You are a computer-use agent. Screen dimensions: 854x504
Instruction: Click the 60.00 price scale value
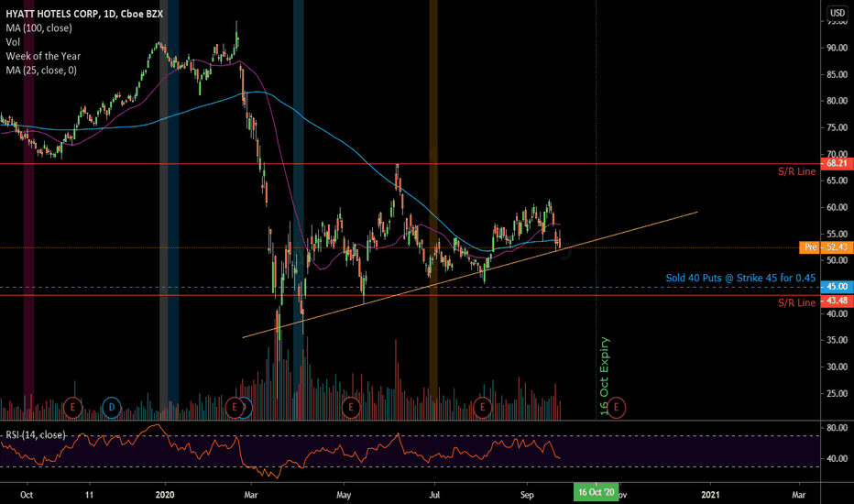pos(837,208)
